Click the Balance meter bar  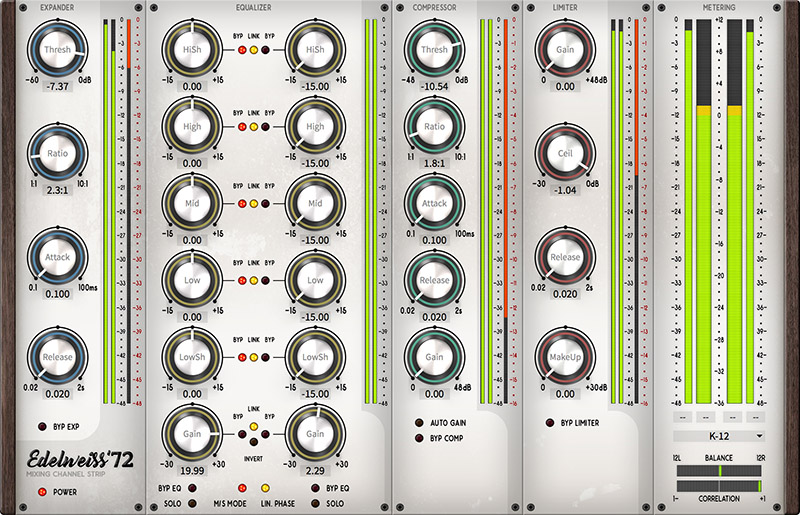point(718,469)
